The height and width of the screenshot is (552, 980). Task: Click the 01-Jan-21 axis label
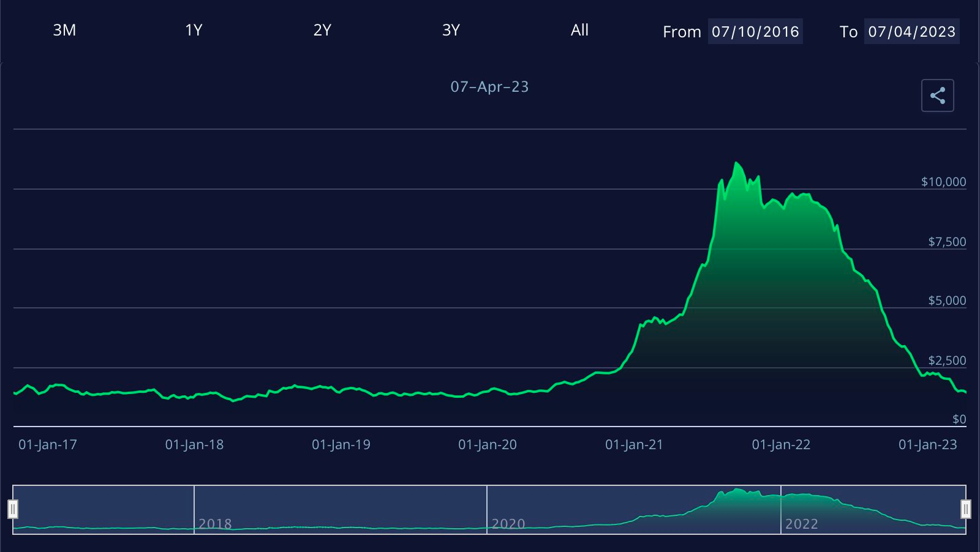coord(634,445)
